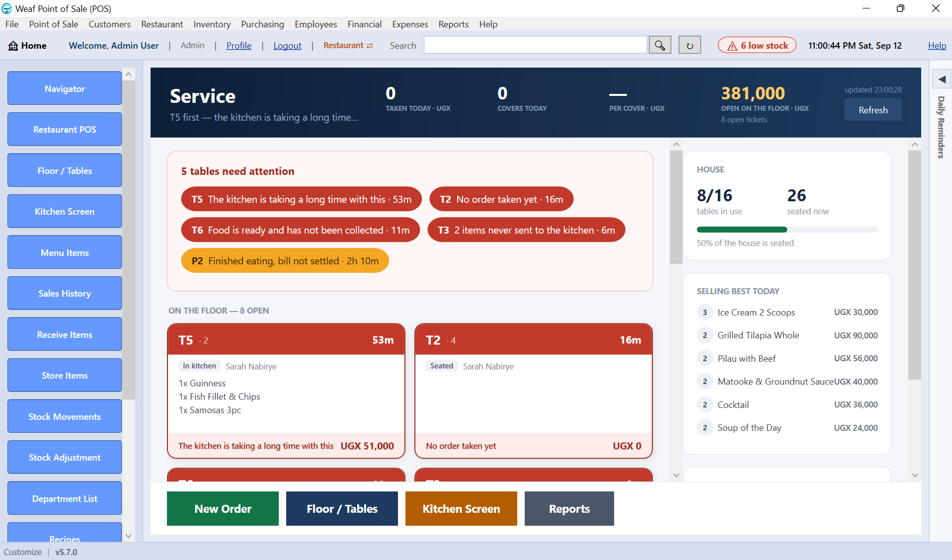Click the Logout link
Screen dimensions: 952x560
[x=287, y=45]
